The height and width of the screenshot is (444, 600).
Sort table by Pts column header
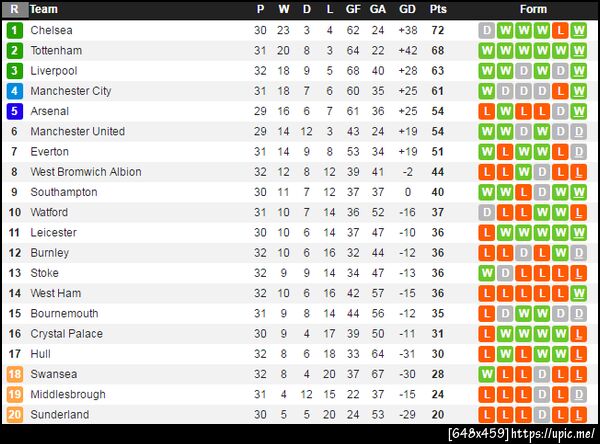[438, 9]
